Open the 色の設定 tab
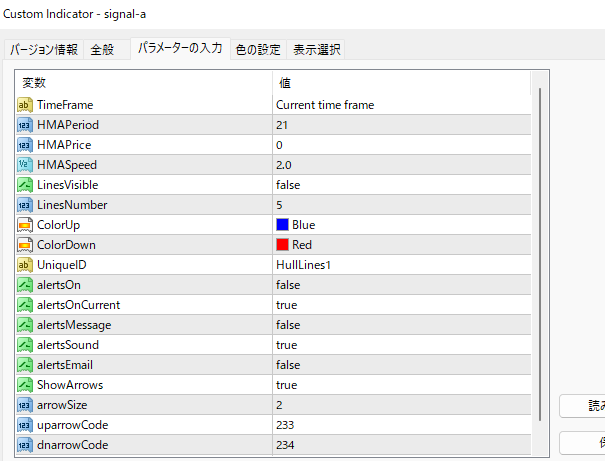Image resolution: width=605 pixels, height=461 pixels. click(x=258, y=49)
